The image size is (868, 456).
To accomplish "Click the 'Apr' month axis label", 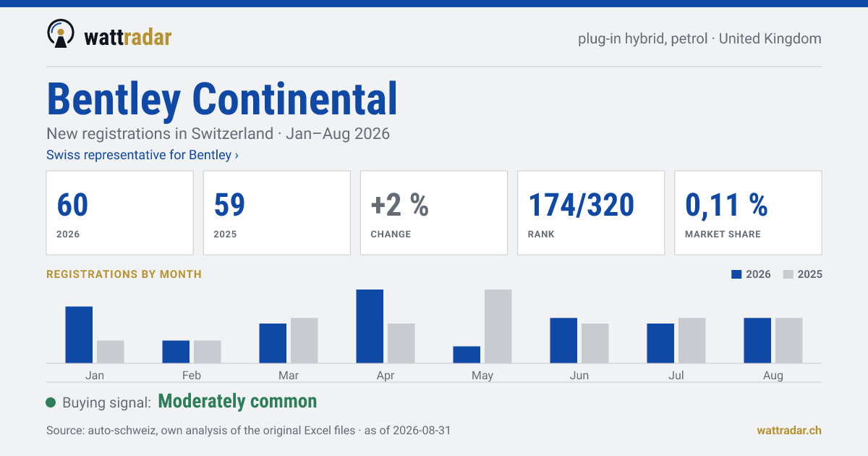I will (386, 375).
